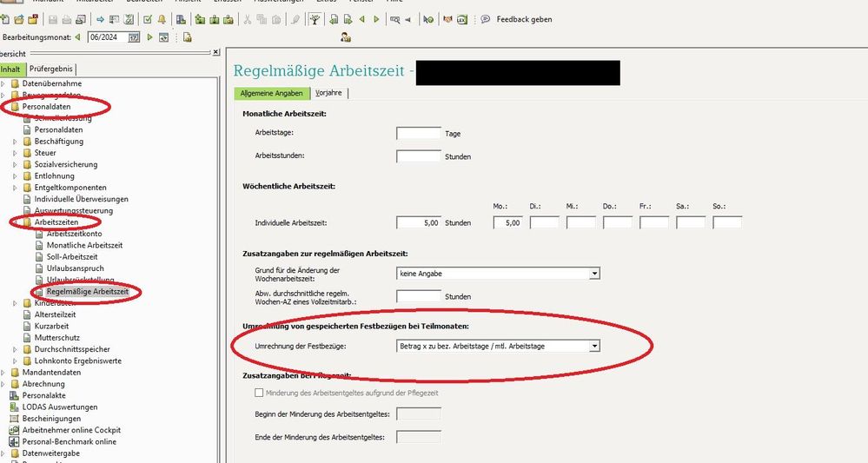Expand the Entlohnung tree node

tap(16, 176)
